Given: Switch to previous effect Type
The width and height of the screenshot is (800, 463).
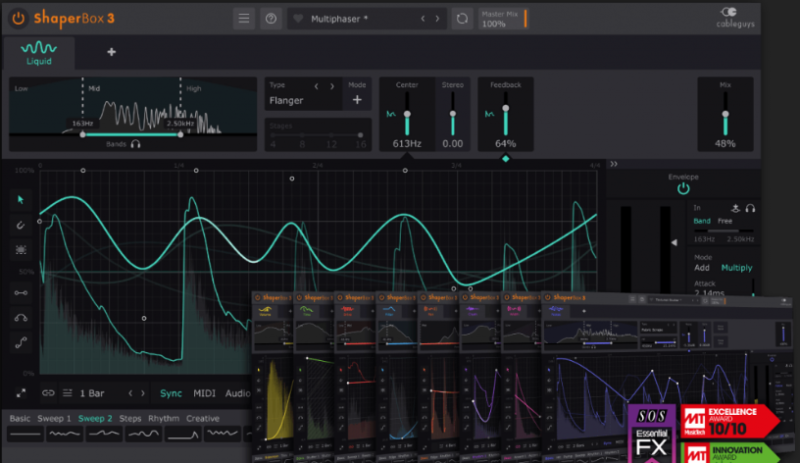Looking at the screenshot, I should click(x=316, y=86).
